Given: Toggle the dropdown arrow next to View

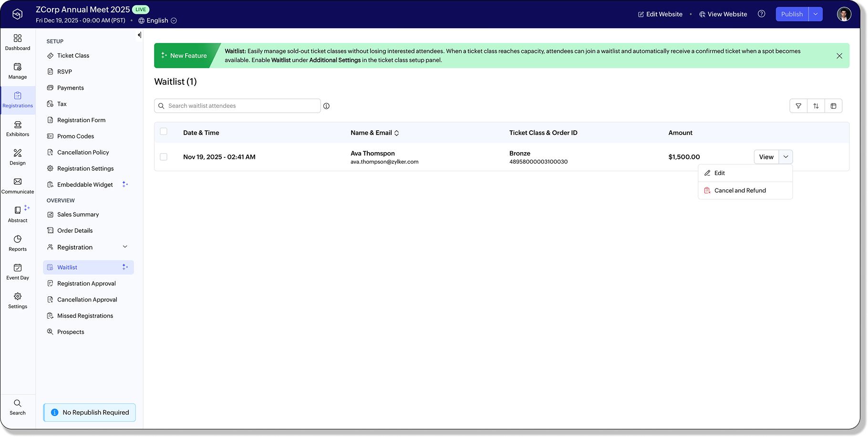Looking at the screenshot, I should [x=785, y=157].
